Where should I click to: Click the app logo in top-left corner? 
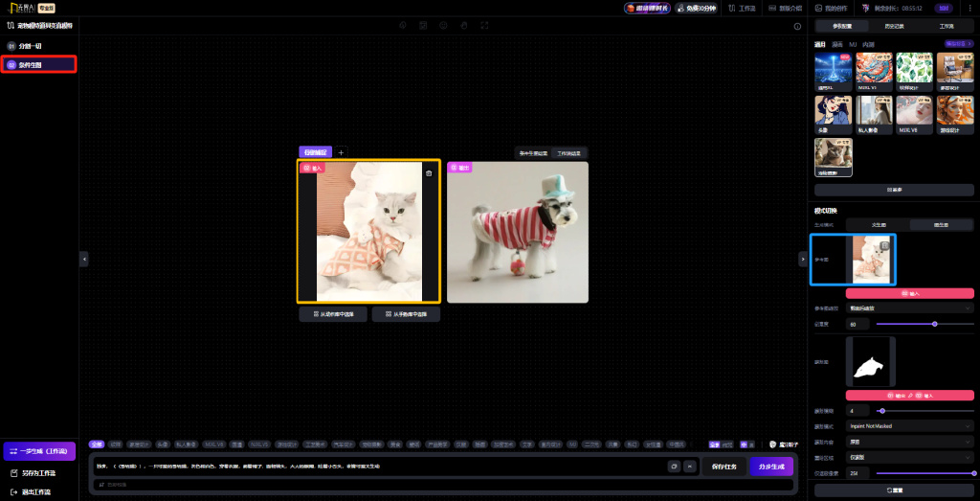(x=21, y=8)
